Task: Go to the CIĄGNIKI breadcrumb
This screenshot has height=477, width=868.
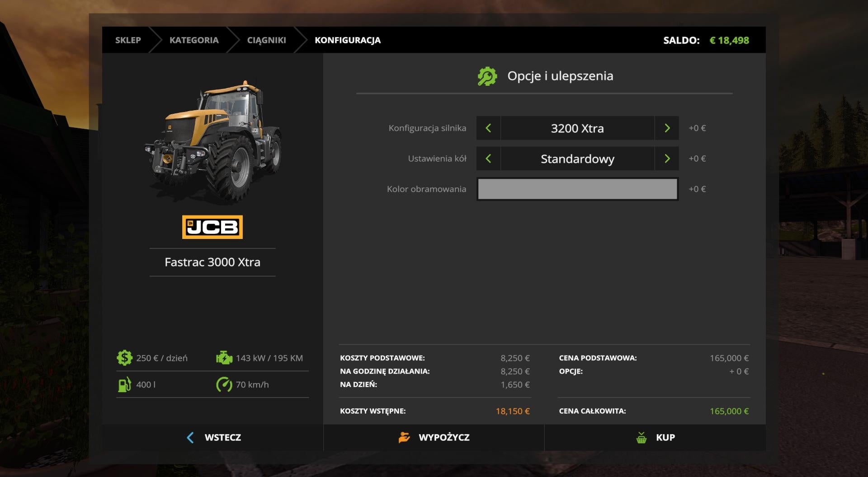Action: pyautogui.click(x=266, y=40)
